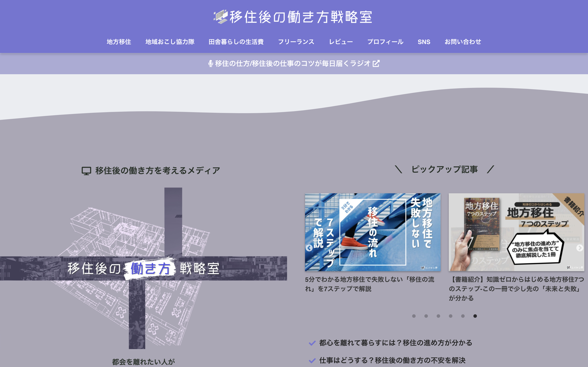
Task: Open the フリーランス navigation item
Action: 296,42
